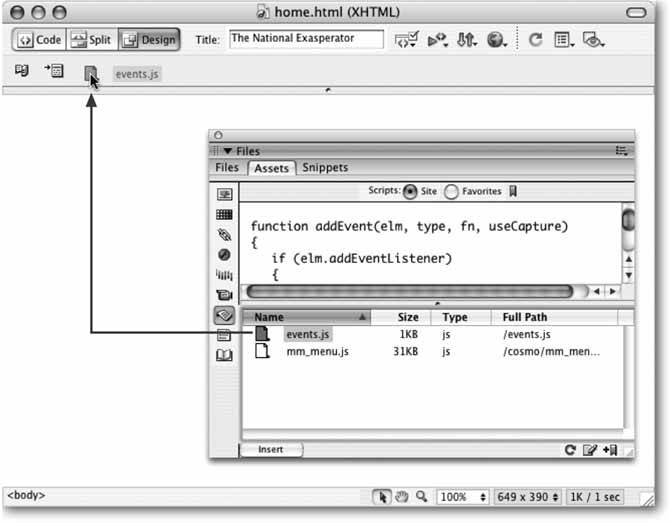This screenshot has height=523, width=672.
Task: Show Images assets category
Action: point(224,194)
